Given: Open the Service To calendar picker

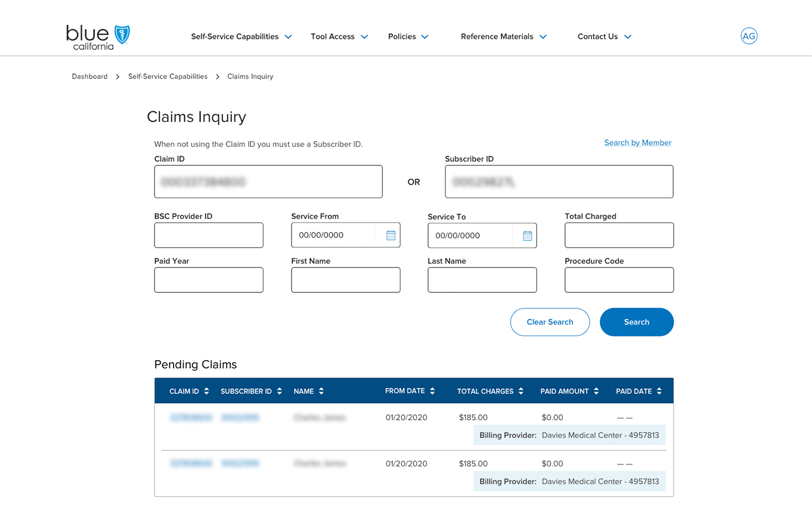Looking at the screenshot, I should (x=527, y=236).
